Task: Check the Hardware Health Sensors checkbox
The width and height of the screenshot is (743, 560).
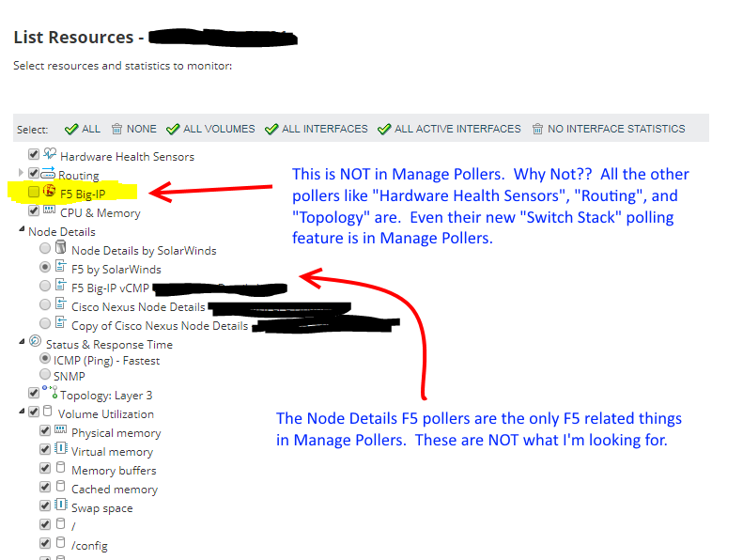Action: pos(34,154)
